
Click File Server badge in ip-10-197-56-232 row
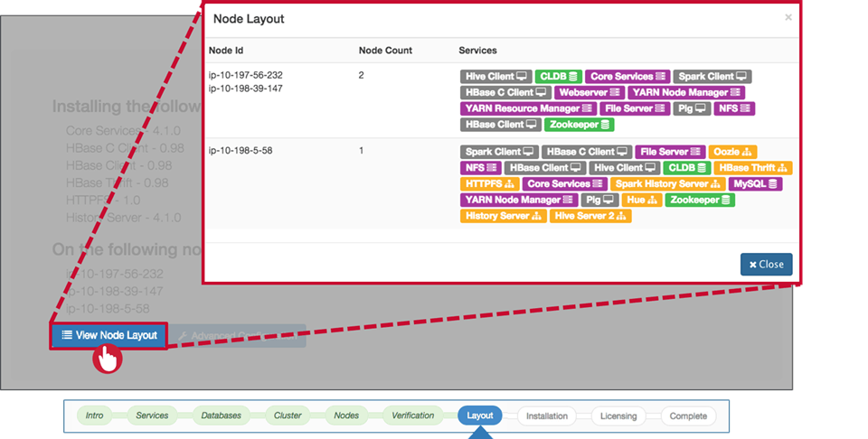coord(635,108)
